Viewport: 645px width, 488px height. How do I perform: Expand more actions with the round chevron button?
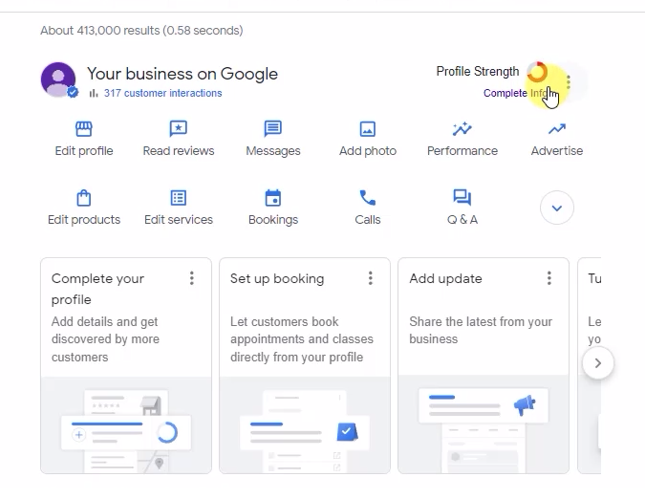[557, 208]
